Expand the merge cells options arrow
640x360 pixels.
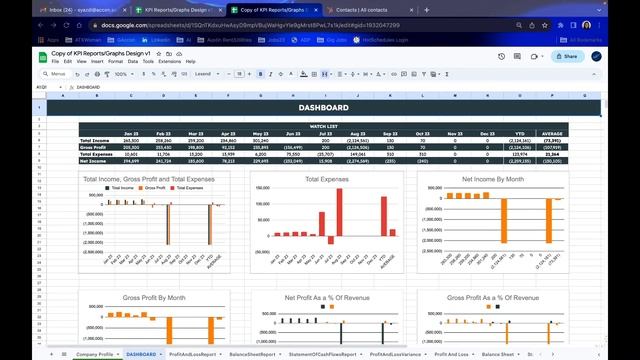[331, 74]
